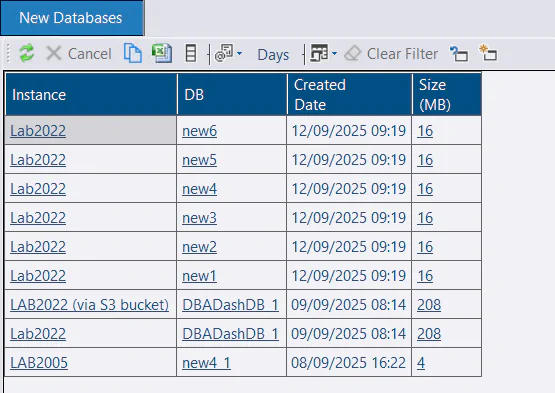Open Lab2022 link dated 09/09/2025 08:14
Viewport: 555px width, 393px height.
(x=38, y=334)
